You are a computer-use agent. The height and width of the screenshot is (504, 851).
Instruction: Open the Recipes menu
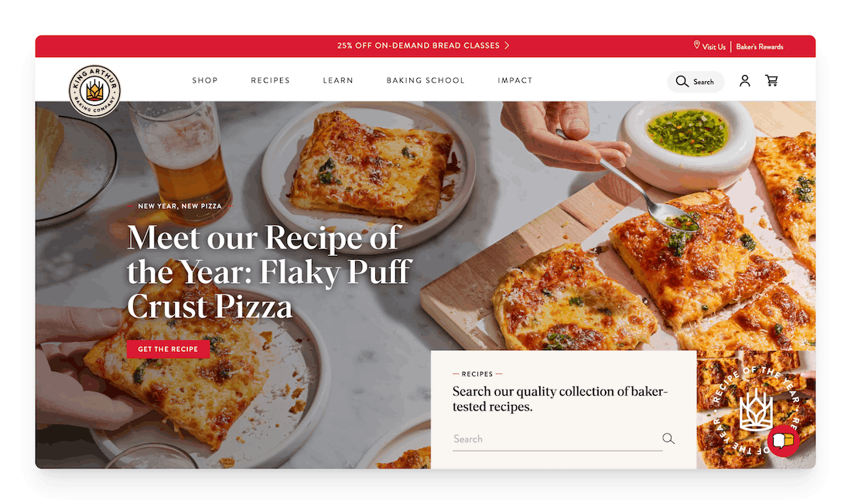pos(270,80)
